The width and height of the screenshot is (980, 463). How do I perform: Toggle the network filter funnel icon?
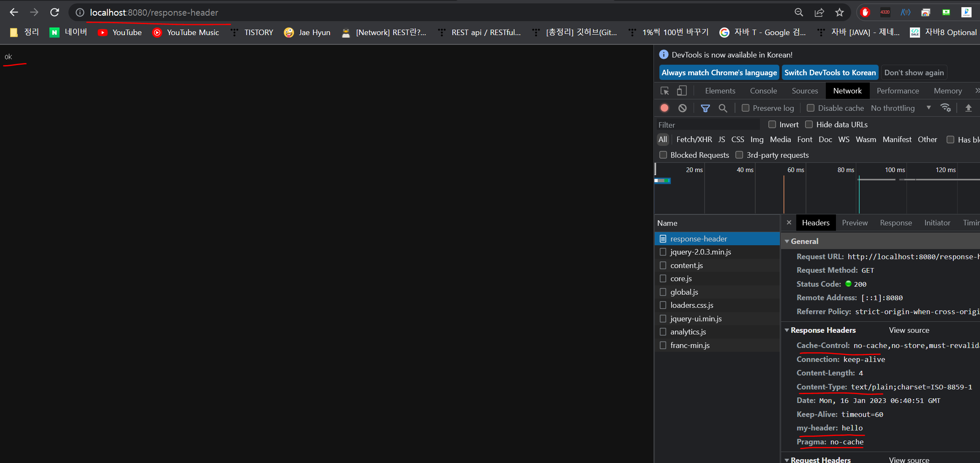(705, 108)
